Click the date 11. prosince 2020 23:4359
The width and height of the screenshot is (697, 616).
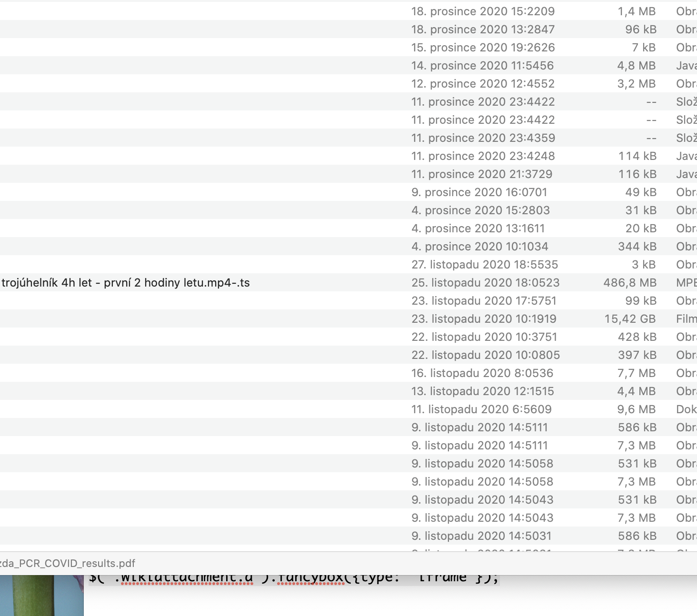(483, 138)
